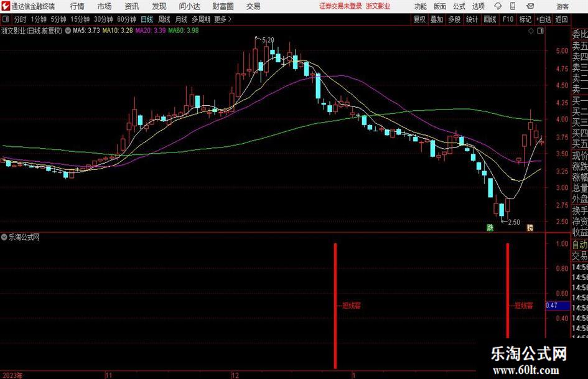Expand 更多 periods chevron

[230, 19]
